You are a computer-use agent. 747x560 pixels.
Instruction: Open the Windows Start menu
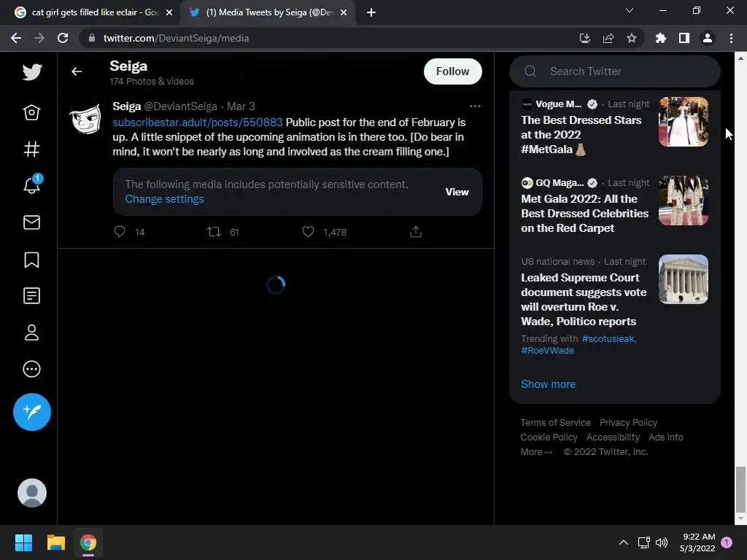coord(23,542)
